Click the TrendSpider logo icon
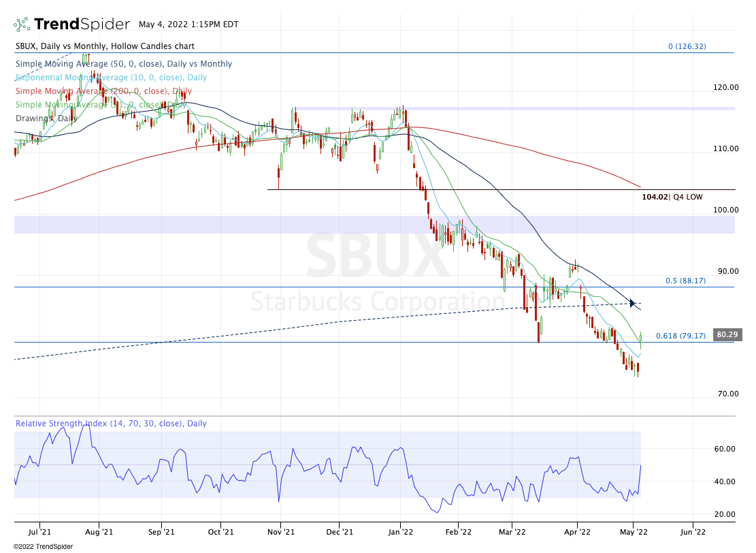This screenshot has height=553, width=756. [x=22, y=24]
